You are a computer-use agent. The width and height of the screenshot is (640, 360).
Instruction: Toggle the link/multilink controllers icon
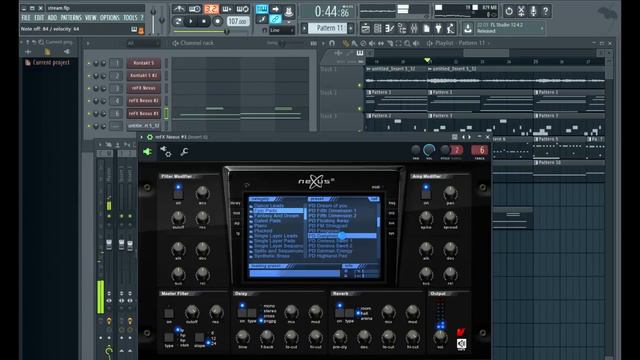pos(276,19)
